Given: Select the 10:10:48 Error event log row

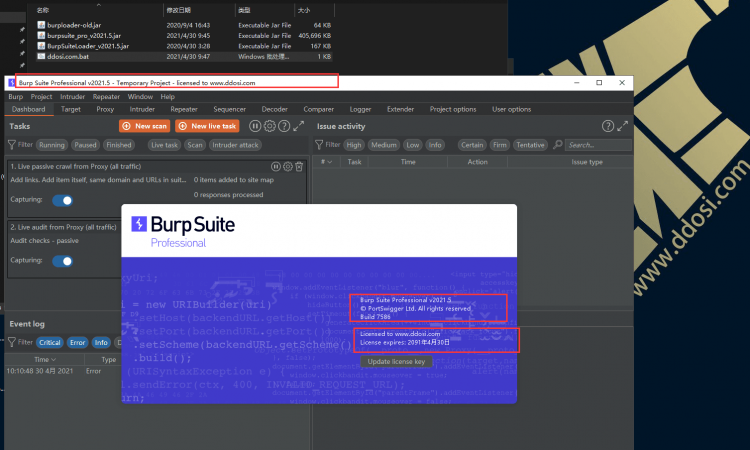Looking at the screenshot, I should pos(63,371).
